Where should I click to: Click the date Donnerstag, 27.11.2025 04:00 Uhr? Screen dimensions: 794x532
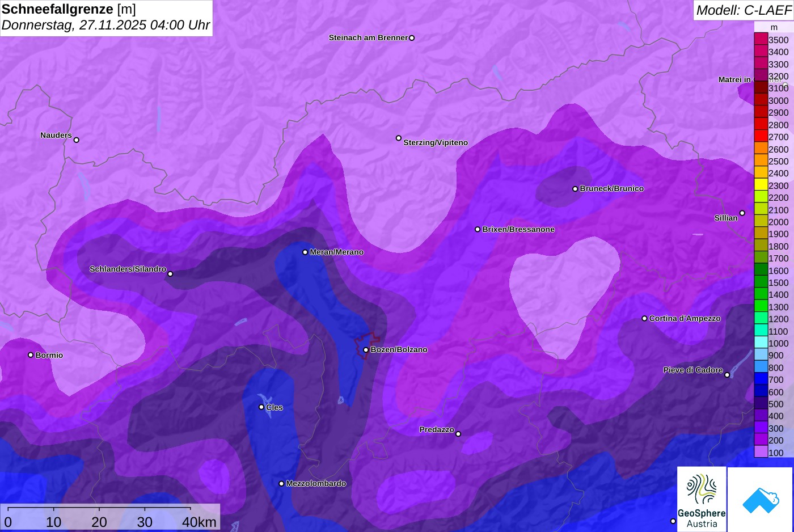pyautogui.click(x=106, y=25)
